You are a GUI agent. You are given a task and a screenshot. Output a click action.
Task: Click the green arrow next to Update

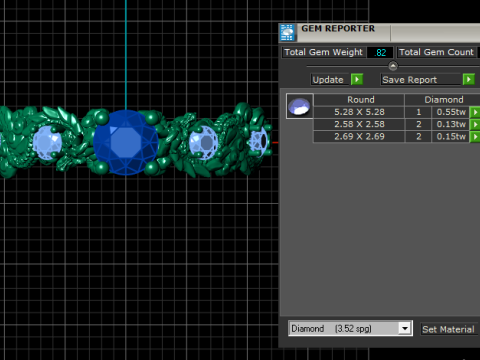[357, 80]
